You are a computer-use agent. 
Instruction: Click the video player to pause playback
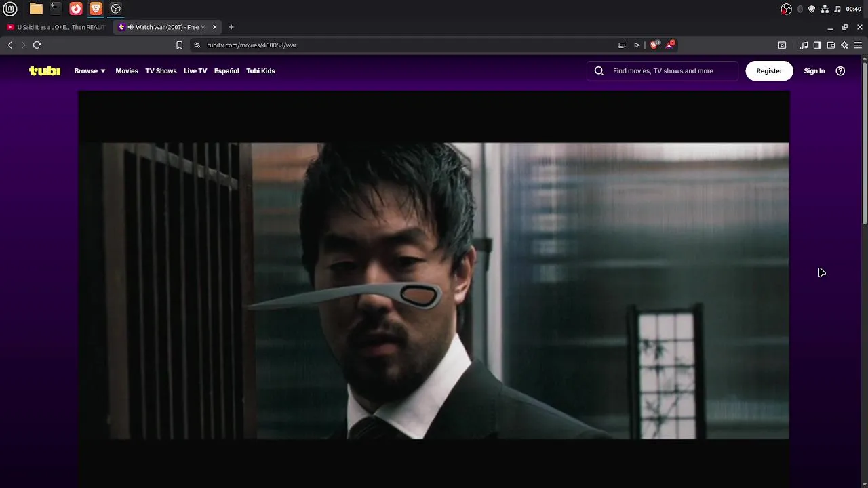(434, 290)
